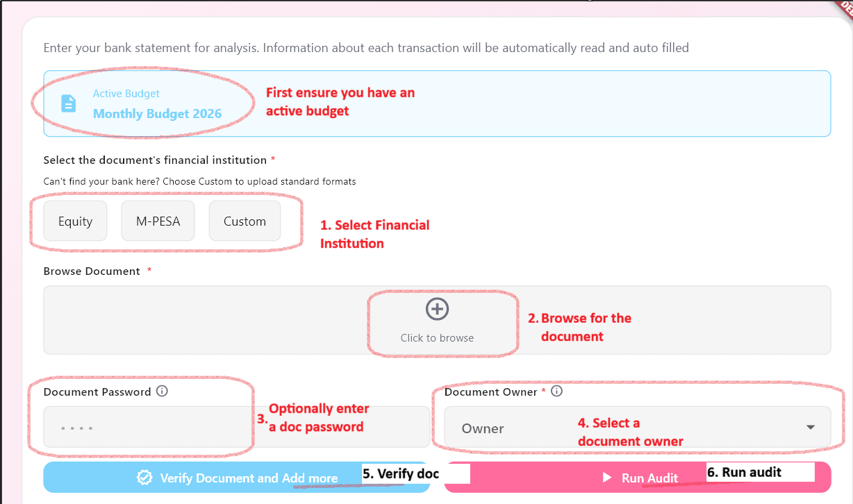The image size is (853, 504).
Task: Click the checkmark icon on the Verify button
Action: point(144,477)
